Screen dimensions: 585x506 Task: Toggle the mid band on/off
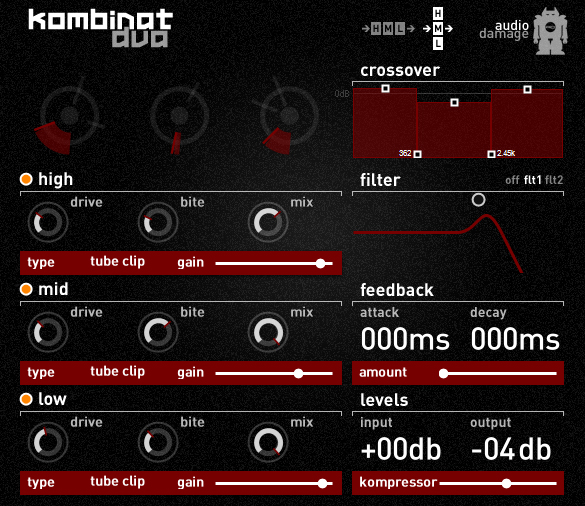coord(26,289)
